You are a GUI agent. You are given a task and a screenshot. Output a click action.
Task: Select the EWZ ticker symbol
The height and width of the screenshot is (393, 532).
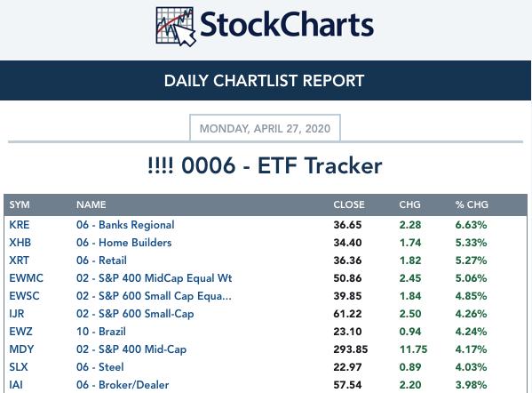pyautogui.click(x=20, y=331)
